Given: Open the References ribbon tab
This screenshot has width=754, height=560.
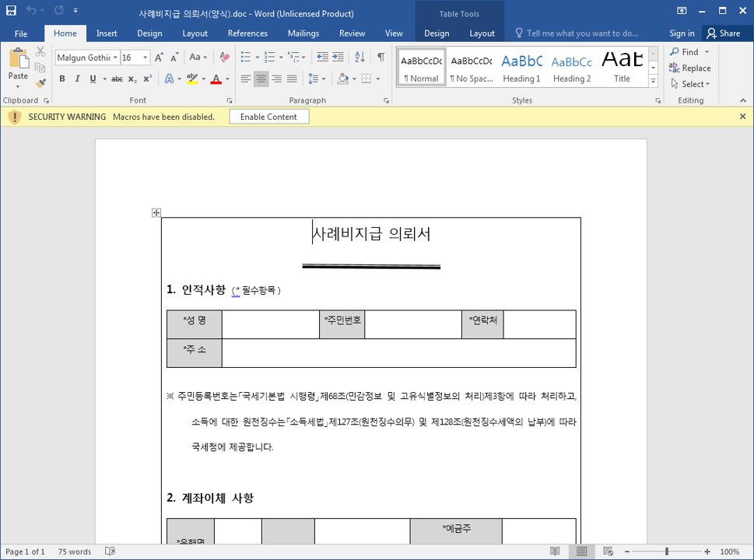Looking at the screenshot, I should pos(247,33).
